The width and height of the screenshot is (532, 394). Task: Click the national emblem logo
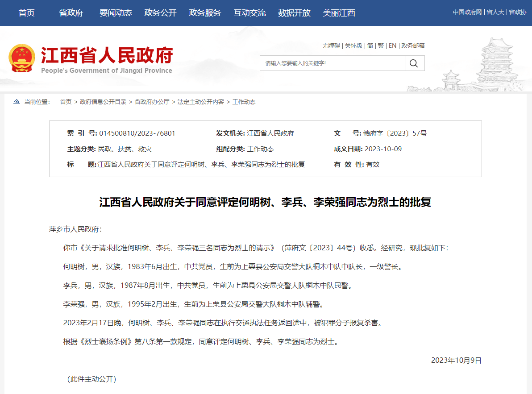pos(21,58)
